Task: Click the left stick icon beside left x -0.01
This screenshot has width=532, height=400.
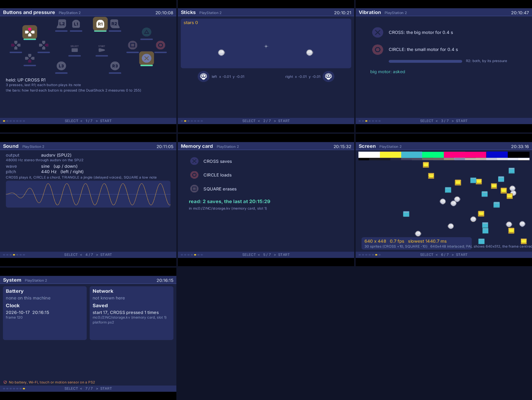Action: (204, 76)
